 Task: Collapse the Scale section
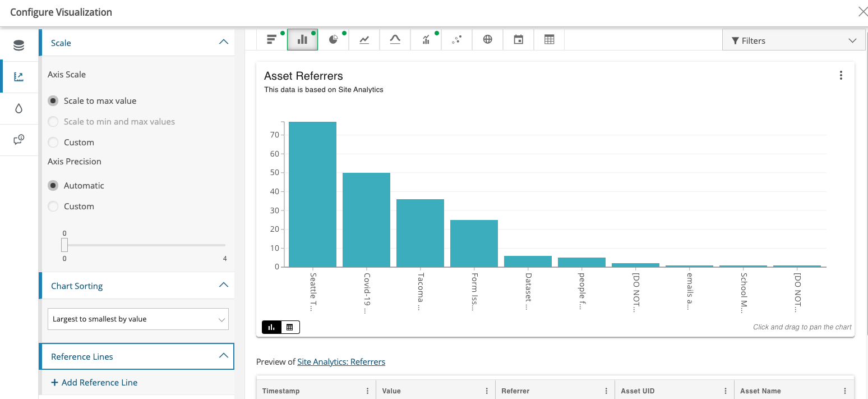pyautogui.click(x=223, y=43)
